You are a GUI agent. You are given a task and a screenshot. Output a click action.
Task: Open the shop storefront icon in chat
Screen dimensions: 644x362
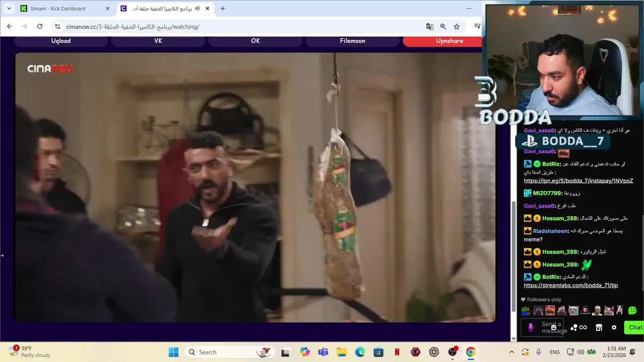click(599, 327)
